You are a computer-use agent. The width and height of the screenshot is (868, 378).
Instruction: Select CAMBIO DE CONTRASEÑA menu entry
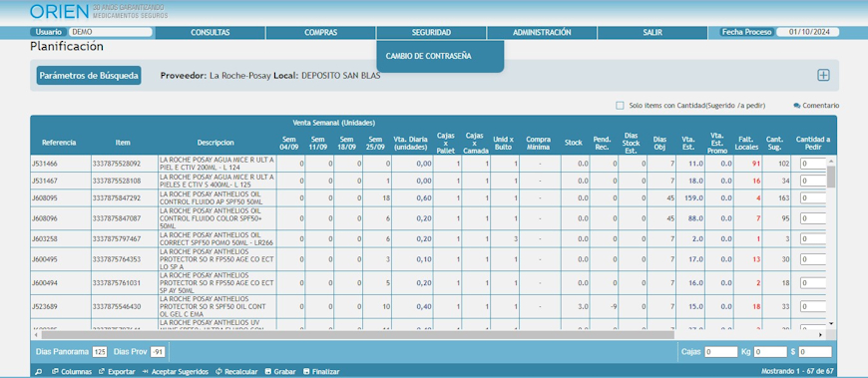pyautogui.click(x=428, y=56)
